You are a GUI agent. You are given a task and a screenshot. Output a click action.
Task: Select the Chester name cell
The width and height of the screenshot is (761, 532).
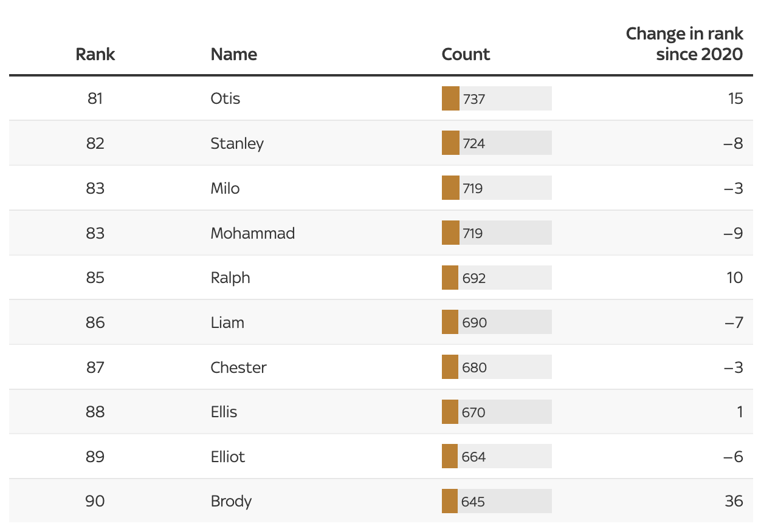(238, 367)
